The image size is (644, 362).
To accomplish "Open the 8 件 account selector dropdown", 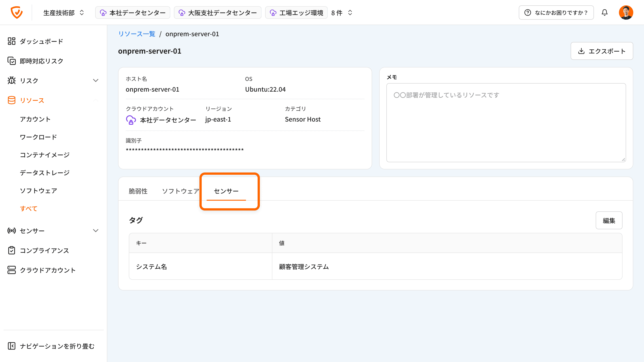I will click(342, 13).
